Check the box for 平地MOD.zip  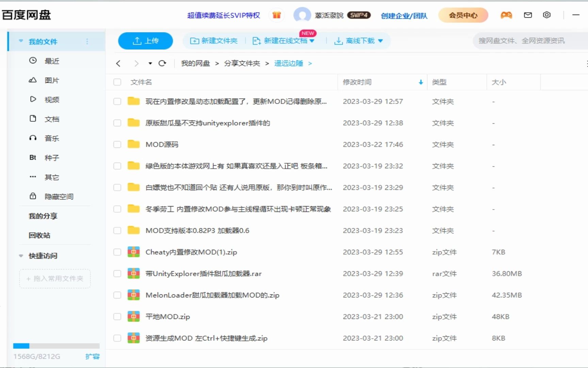(x=117, y=317)
